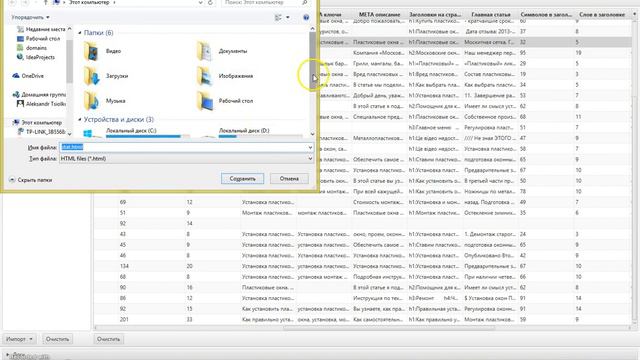Select the cell 'Собственное произ...'
640x360 pixels.
(491, 117)
